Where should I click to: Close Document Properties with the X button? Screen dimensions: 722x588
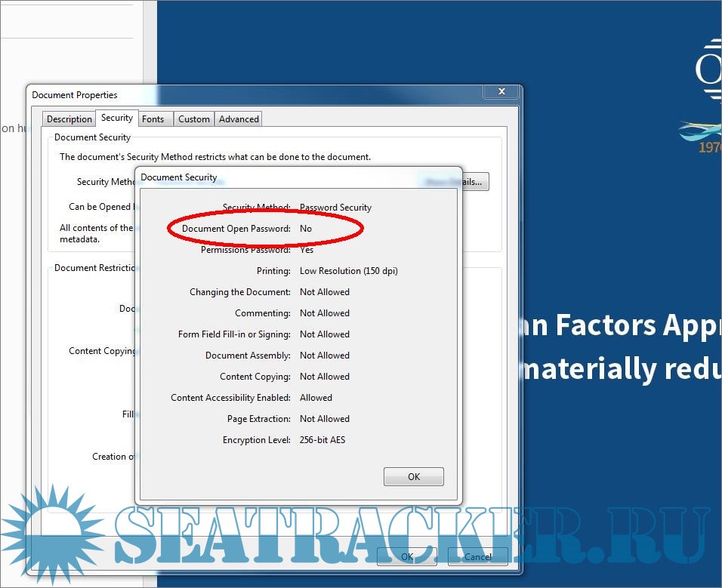tap(501, 92)
